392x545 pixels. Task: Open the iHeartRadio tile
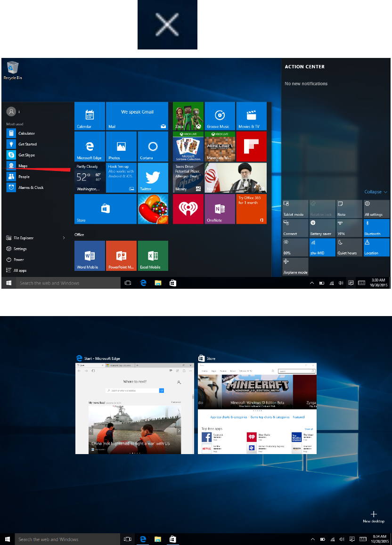pyautogui.click(x=188, y=209)
